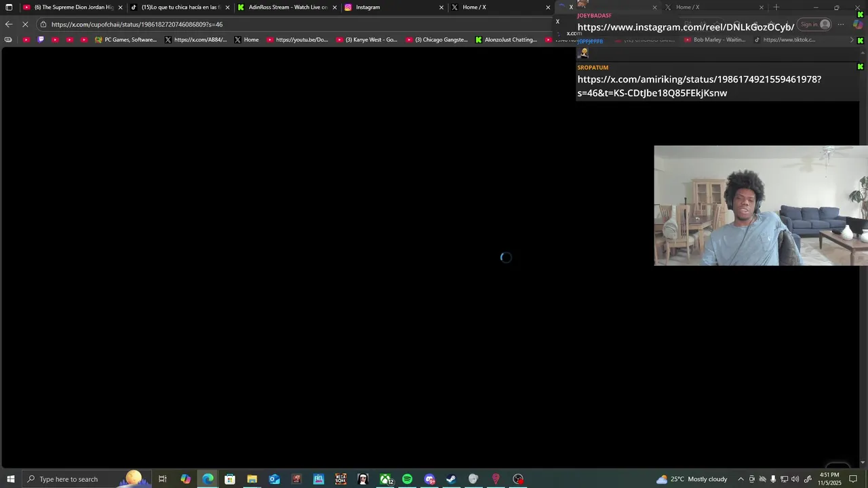Close the AdinRoss Stream tab
868x488 pixels.
(x=334, y=7)
